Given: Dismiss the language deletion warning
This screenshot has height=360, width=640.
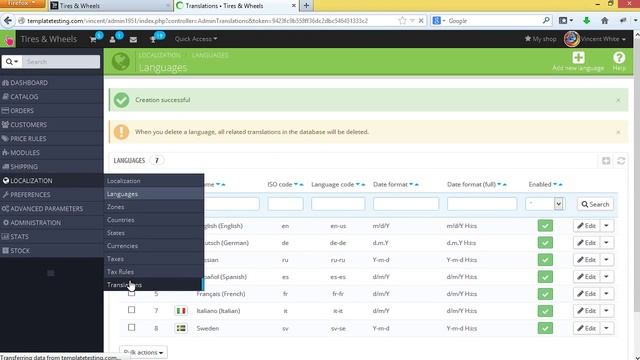Looking at the screenshot, I should point(618,132).
